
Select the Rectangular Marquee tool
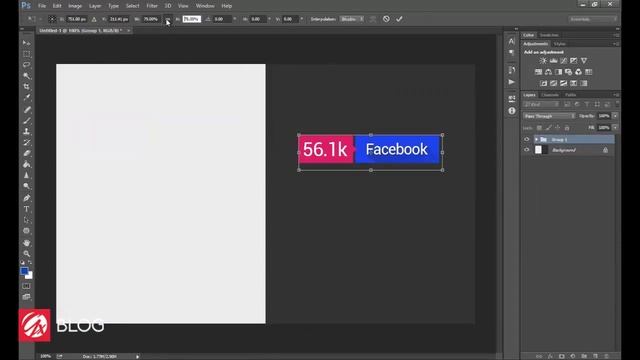coord(27,54)
